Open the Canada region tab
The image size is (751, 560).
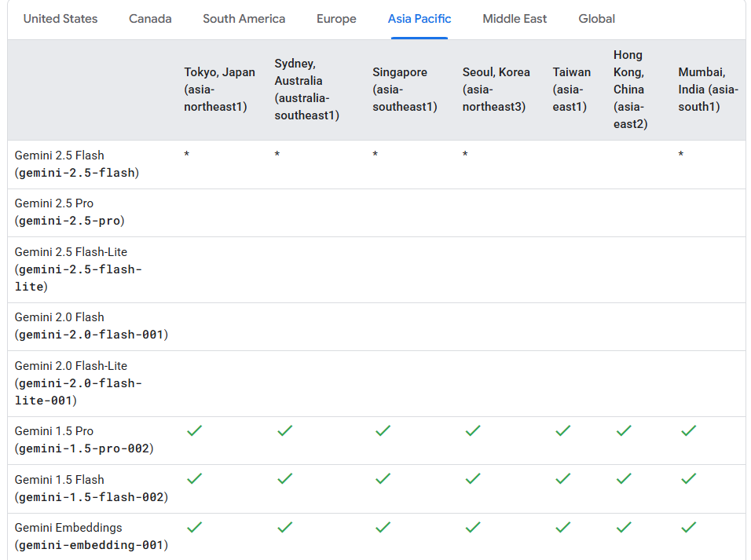click(x=150, y=19)
